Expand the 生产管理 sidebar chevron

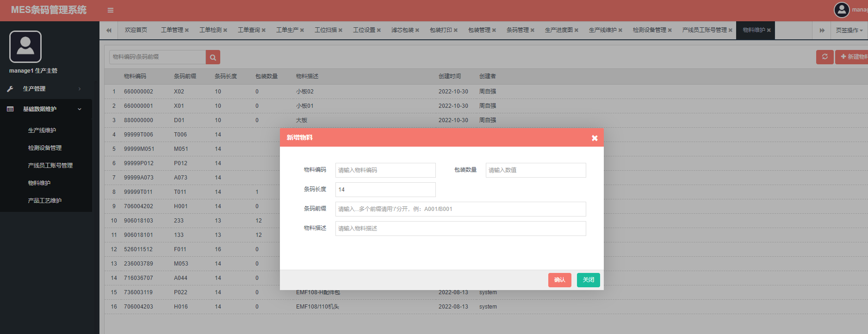(80, 89)
